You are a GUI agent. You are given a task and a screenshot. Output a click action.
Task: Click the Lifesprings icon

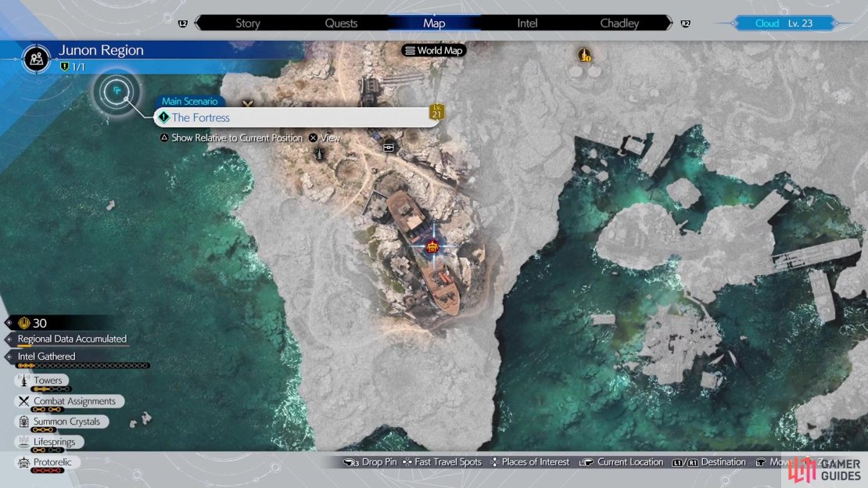coord(23,442)
